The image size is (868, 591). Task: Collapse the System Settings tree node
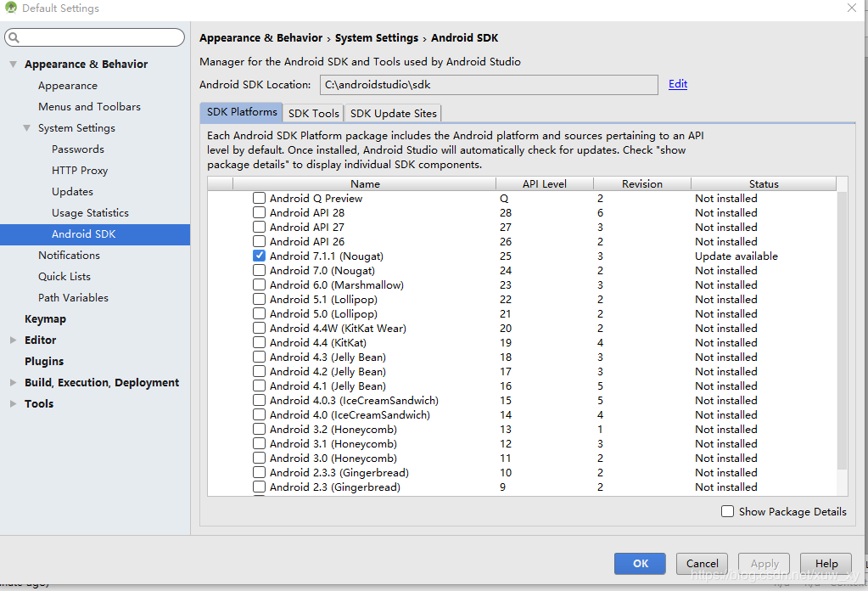(26, 128)
